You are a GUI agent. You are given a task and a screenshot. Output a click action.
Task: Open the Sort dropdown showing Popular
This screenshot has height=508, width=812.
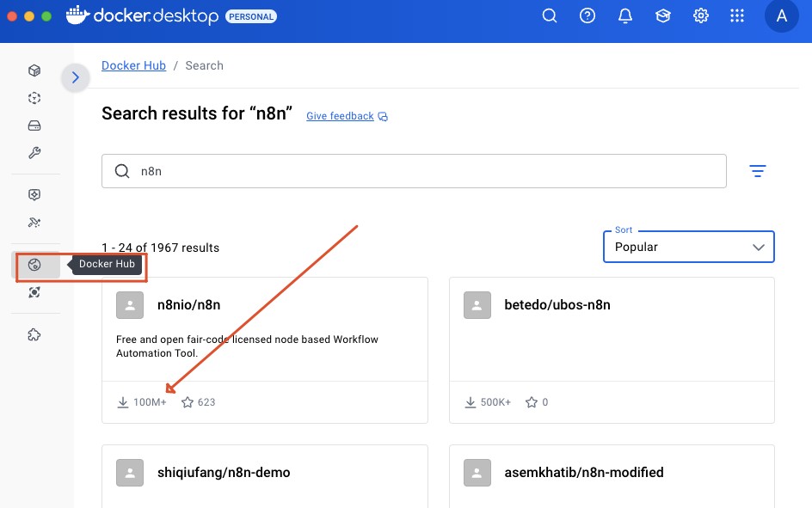point(689,247)
